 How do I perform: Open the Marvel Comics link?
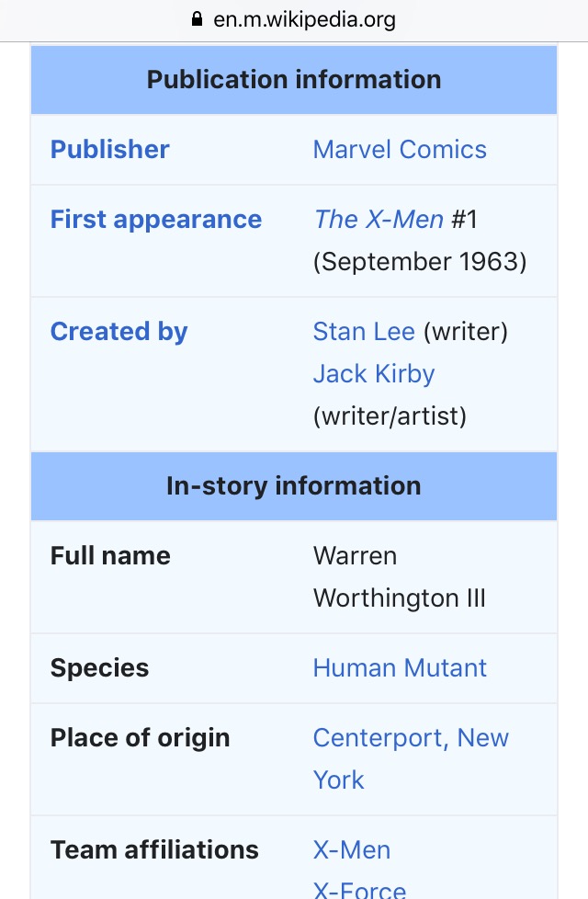[400, 150]
